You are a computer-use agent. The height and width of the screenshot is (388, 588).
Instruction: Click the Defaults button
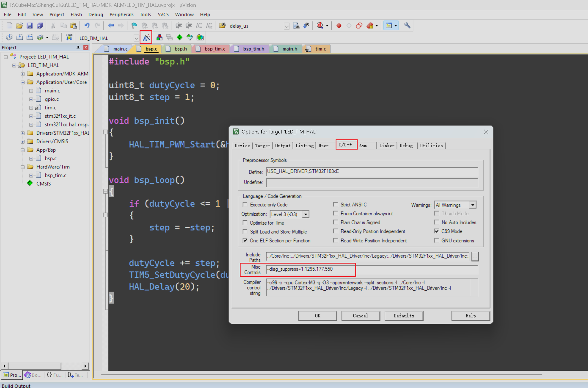[404, 316]
